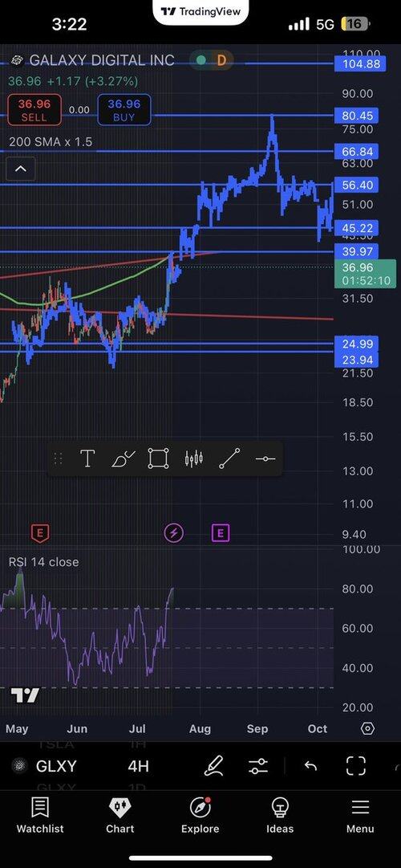Tap the blue 36.96 BUY button

124,110
